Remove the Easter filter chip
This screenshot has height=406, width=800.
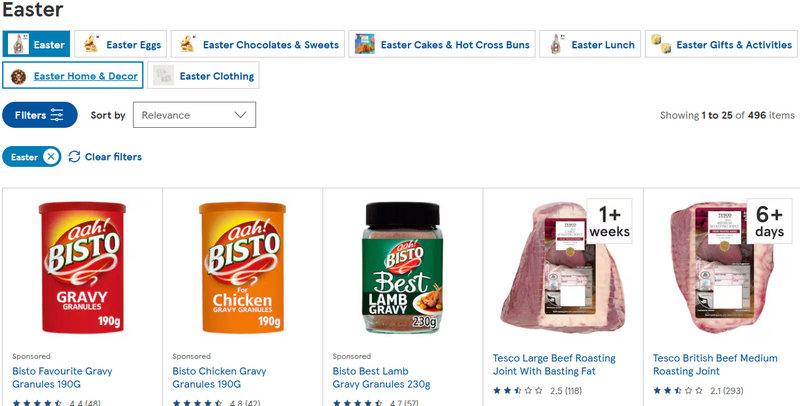50,157
